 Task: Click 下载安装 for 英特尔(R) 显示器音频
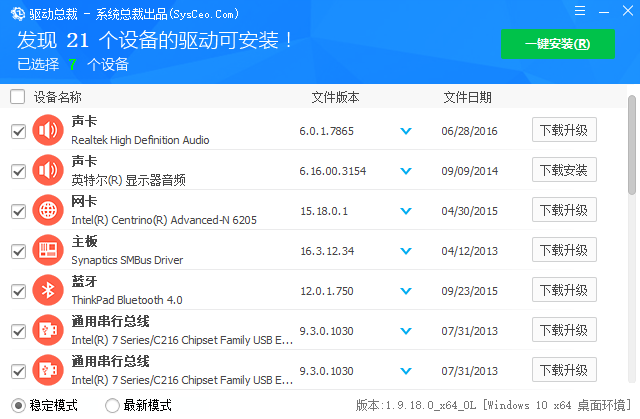564,170
